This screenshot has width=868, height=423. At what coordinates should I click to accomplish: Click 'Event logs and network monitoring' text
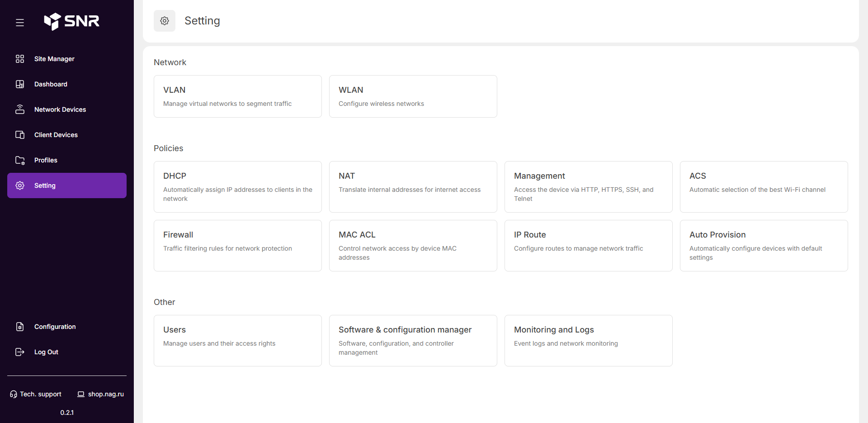(x=566, y=343)
